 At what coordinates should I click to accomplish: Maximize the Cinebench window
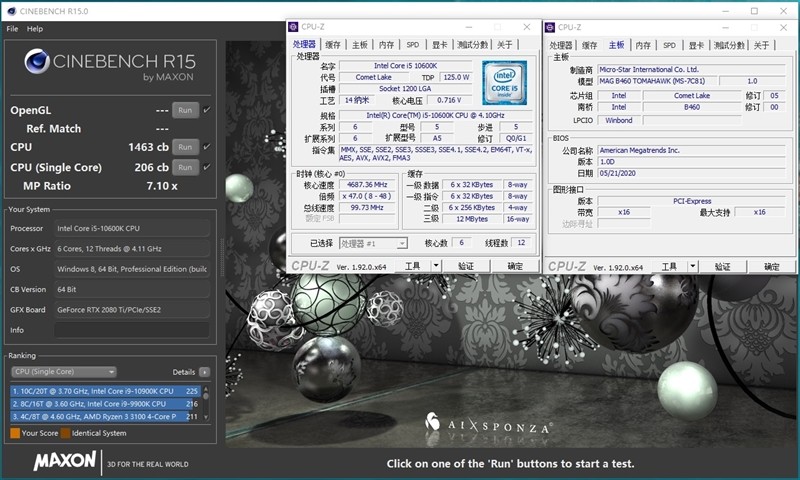click(754, 11)
